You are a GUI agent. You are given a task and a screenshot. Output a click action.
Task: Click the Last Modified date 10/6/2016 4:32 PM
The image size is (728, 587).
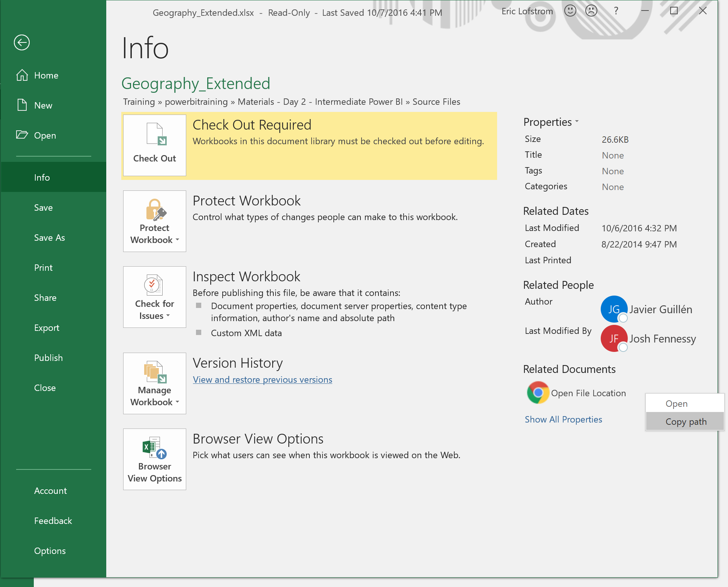click(x=639, y=228)
